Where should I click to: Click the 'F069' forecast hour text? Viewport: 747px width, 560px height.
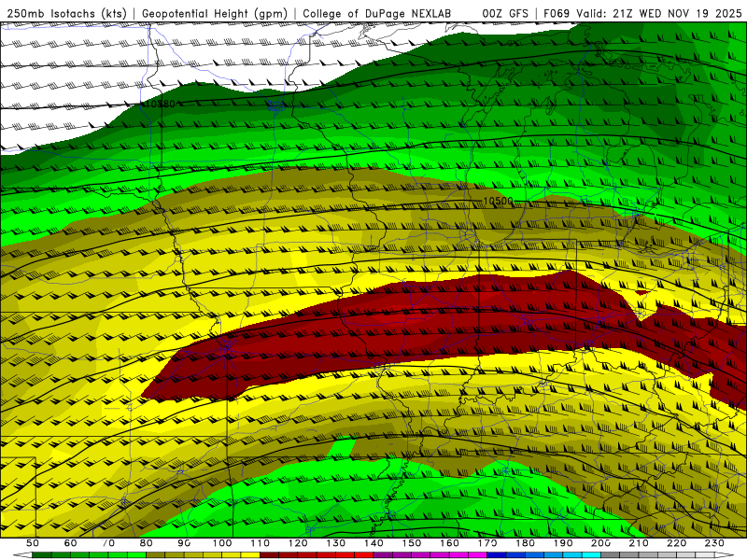(557, 14)
